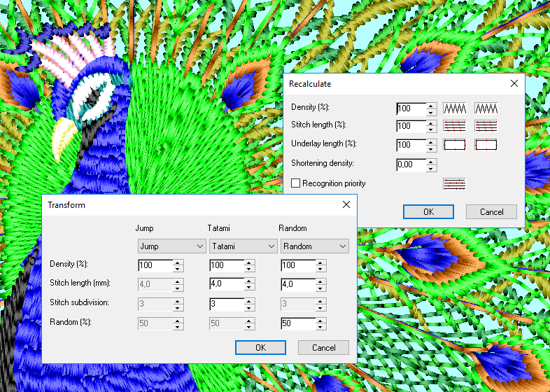This screenshot has height=392, width=550.
Task: Increase Random column Density (%) in Transform
Action: pos(320,262)
